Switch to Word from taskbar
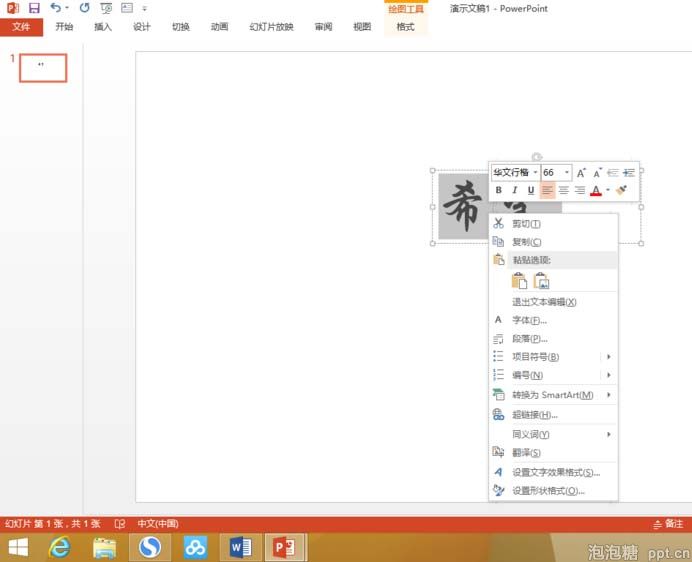Image resolution: width=692 pixels, height=562 pixels. 241,548
